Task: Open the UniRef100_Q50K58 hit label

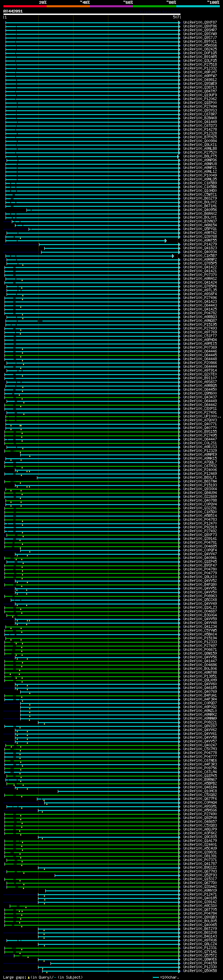Action: (x=200, y=971)
